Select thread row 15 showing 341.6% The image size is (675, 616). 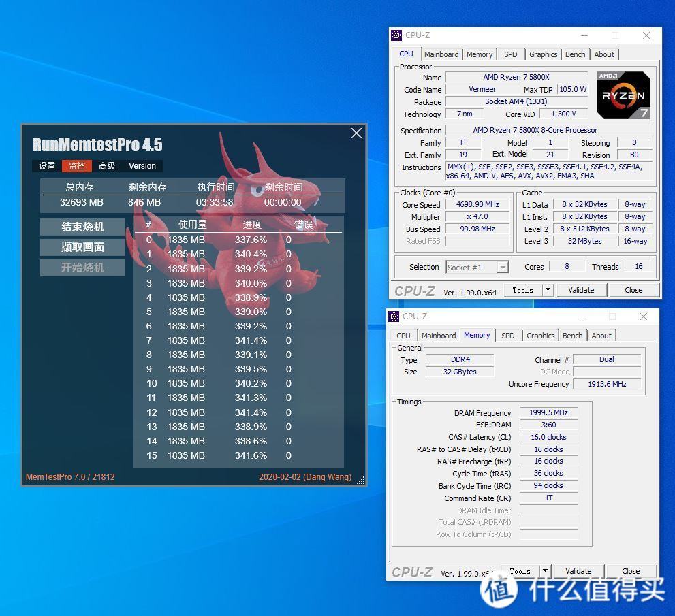pos(238,455)
